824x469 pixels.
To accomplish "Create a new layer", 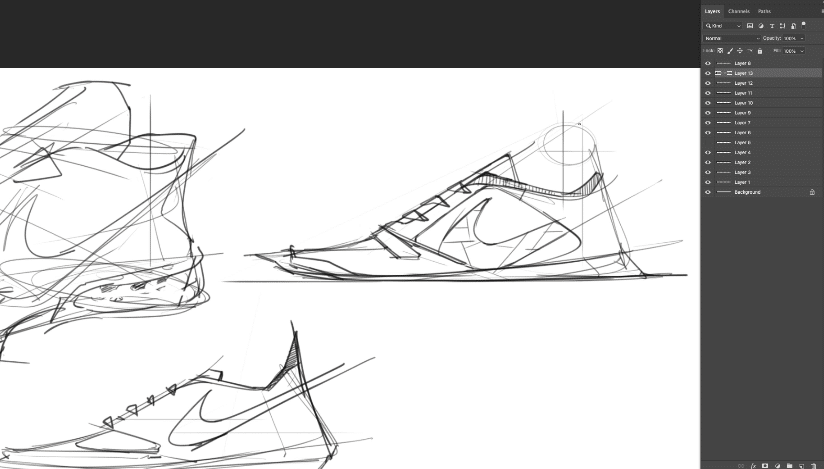I will pyautogui.click(x=801, y=466).
